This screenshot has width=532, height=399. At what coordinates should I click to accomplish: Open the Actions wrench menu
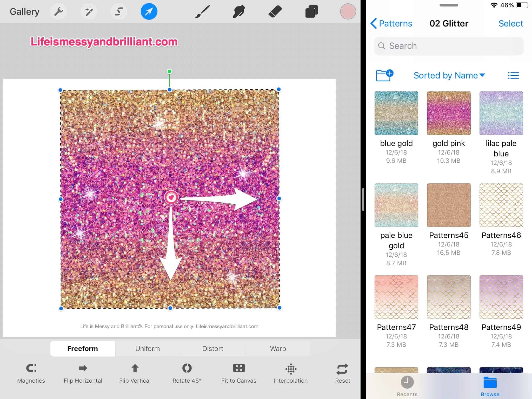[x=59, y=11]
